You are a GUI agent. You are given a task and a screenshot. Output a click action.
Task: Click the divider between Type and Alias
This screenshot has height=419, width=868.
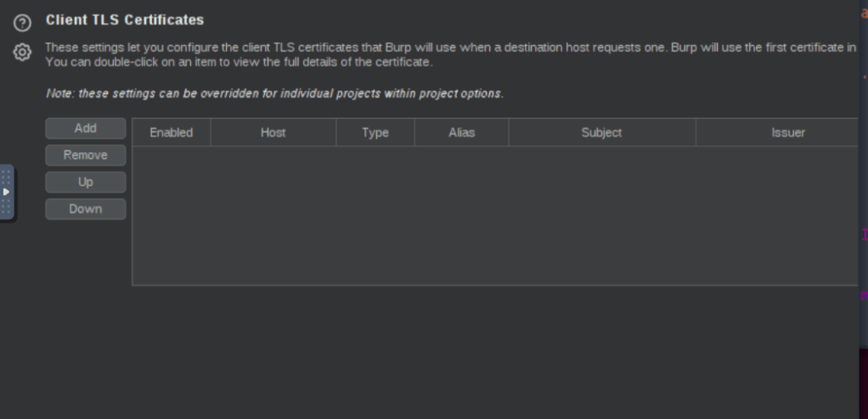pos(414,133)
